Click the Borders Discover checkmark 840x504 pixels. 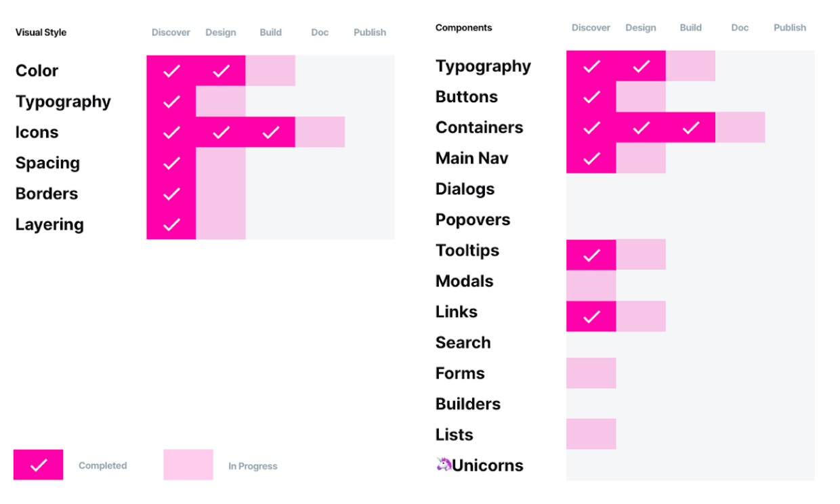[171, 194]
